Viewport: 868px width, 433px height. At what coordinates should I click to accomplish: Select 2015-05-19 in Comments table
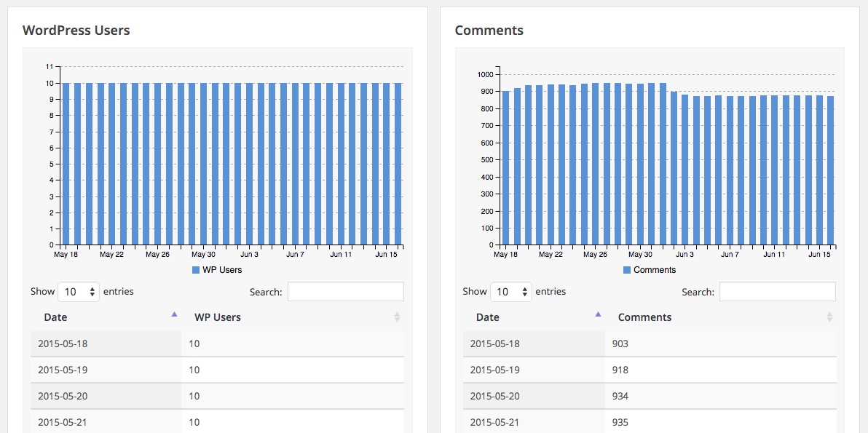click(495, 370)
